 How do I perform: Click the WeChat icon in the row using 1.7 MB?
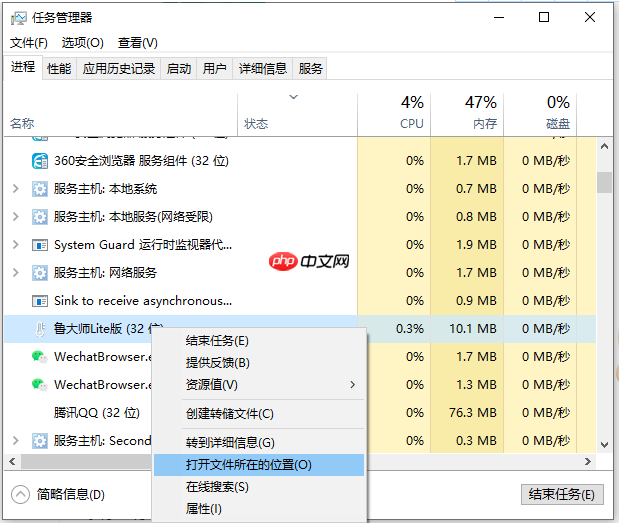(39, 357)
